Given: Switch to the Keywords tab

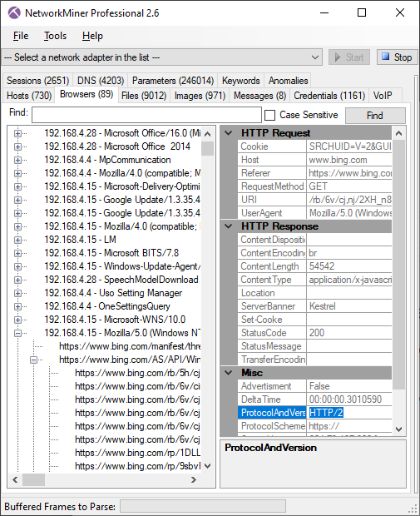Looking at the screenshot, I should pos(240,81).
